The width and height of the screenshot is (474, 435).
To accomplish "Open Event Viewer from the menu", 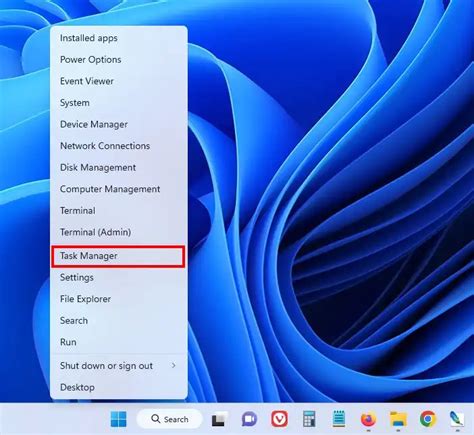I will (119, 81).
